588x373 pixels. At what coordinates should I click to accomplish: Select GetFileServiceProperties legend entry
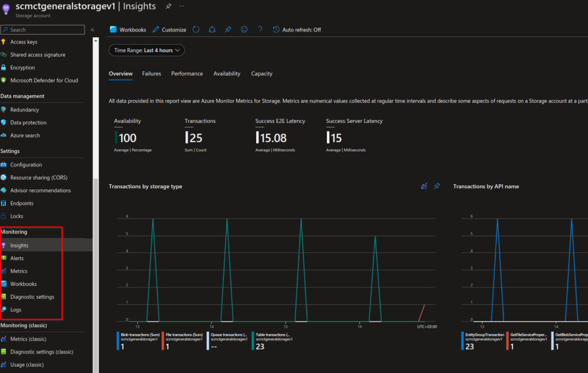[x=527, y=341]
